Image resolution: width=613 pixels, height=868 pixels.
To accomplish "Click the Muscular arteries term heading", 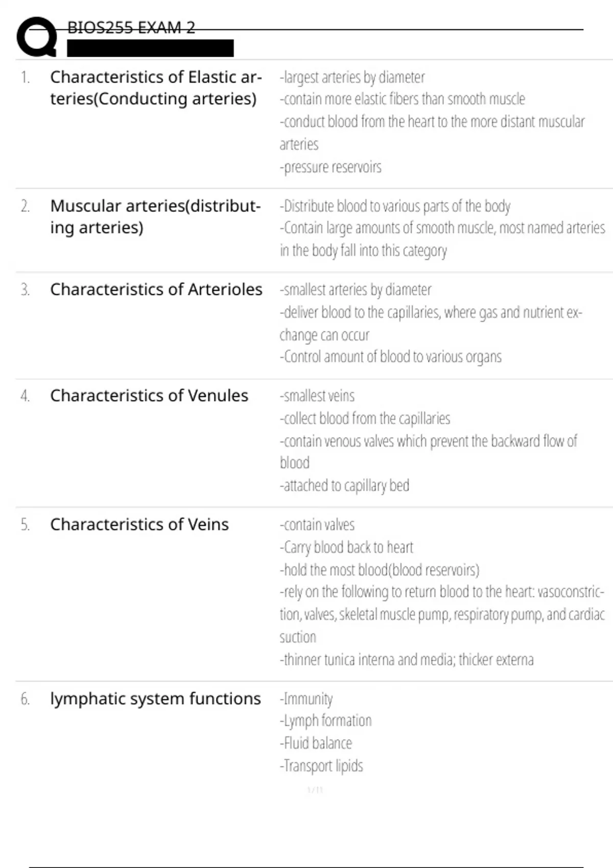I will click(155, 216).
